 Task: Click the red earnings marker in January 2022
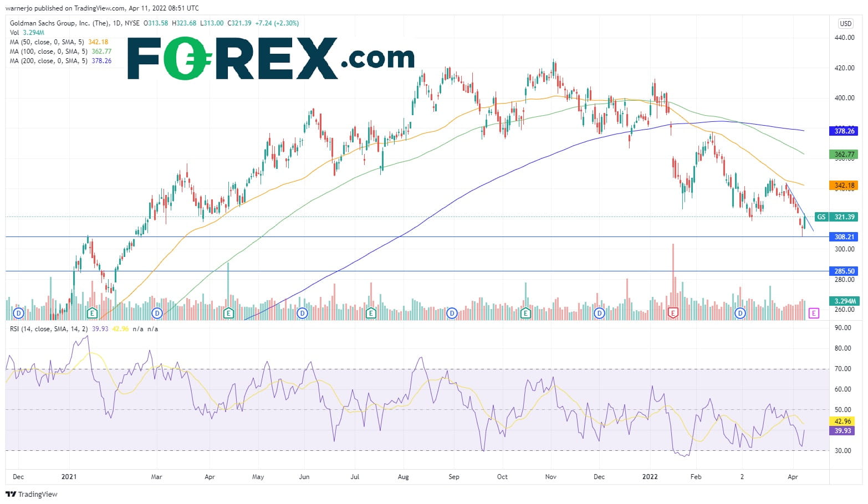[673, 313]
